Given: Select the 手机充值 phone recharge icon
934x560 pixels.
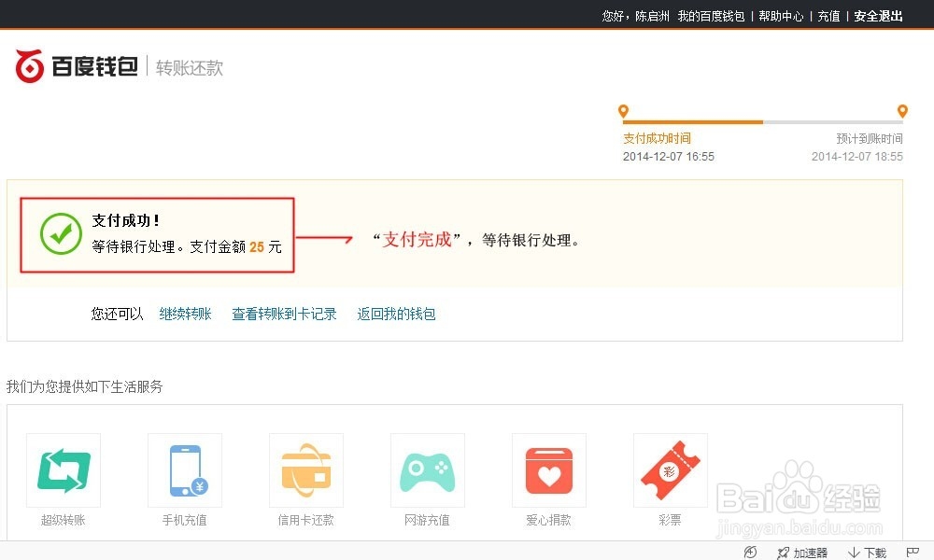Looking at the screenshot, I should (184, 469).
